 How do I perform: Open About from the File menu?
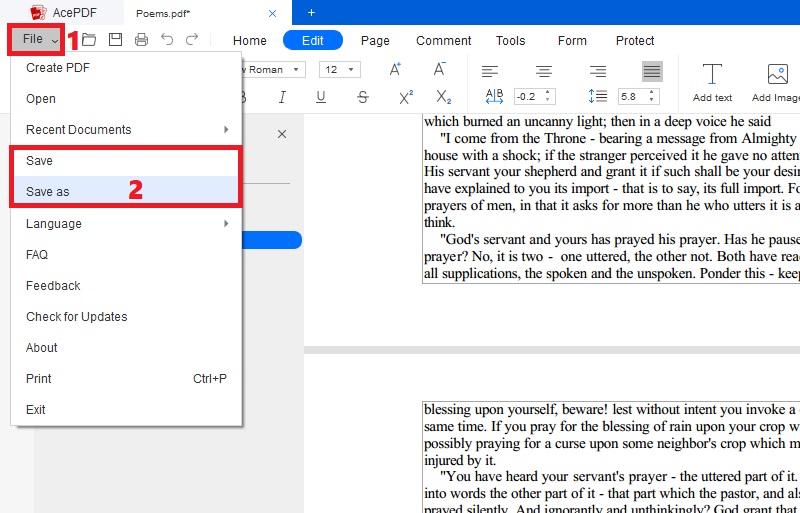(x=126, y=348)
